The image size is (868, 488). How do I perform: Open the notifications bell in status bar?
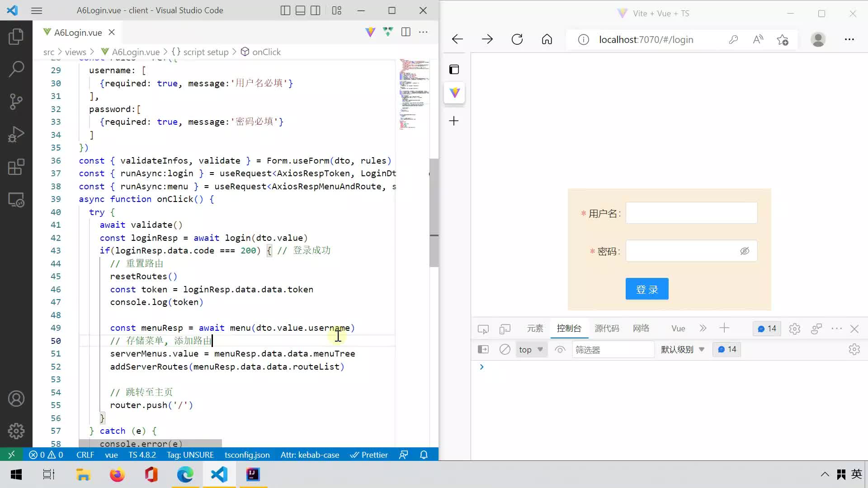coord(424,455)
